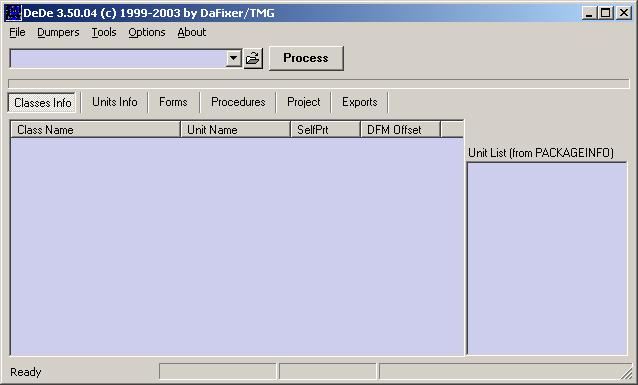The image size is (638, 385).
Task: Click the Process button
Action: pyautogui.click(x=306, y=58)
